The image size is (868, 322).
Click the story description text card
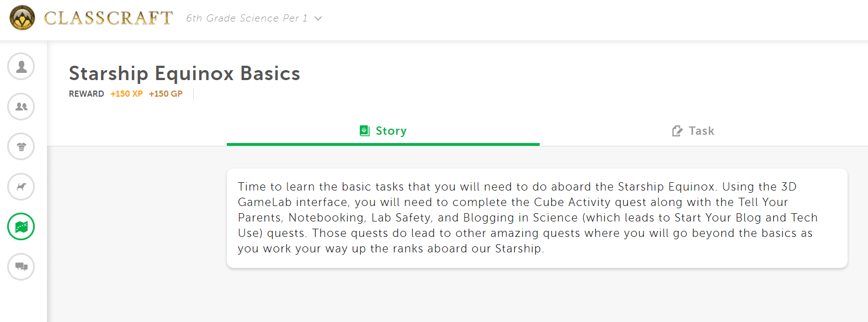[x=537, y=218]
